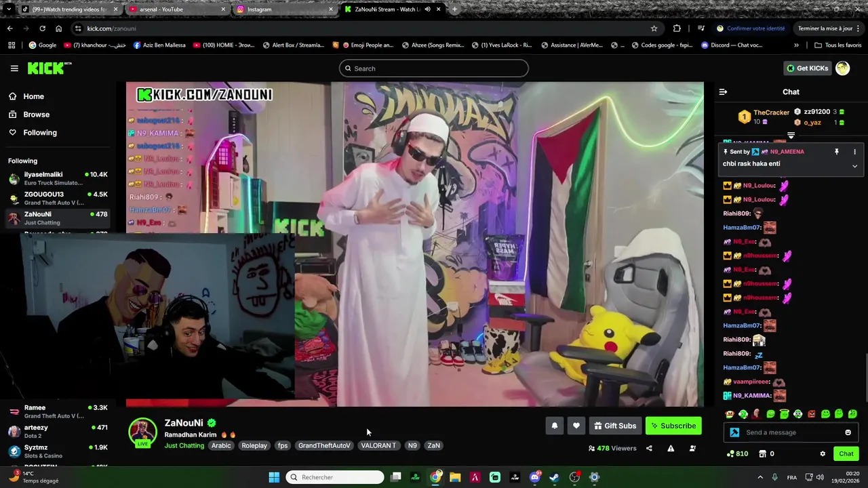Screen dimensions: 868x488
Task: Open Windows Start menu
Action: click(274, 477)
